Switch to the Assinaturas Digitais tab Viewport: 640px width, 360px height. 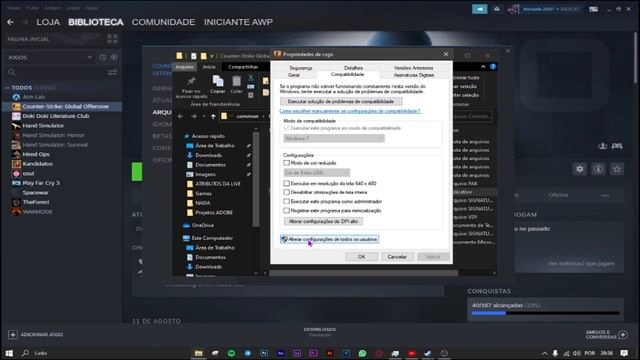pyautogui.click(x=413, y=75)
